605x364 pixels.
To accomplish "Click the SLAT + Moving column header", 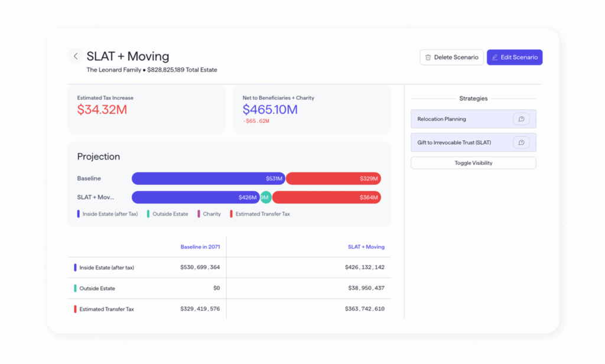I will tap(366, 247).
